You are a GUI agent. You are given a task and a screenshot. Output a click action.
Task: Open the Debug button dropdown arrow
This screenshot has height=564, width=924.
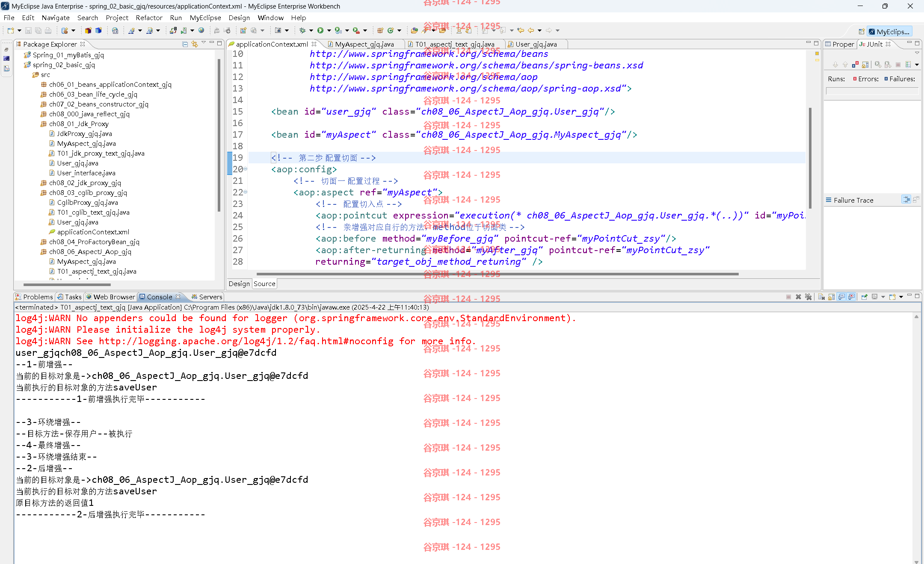click(311, 30)
